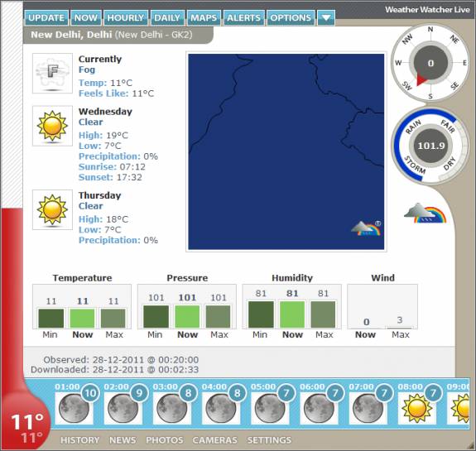Select the 03:00 hourly moon icon
Screen dimensions: 476x451
coord(172,408)
